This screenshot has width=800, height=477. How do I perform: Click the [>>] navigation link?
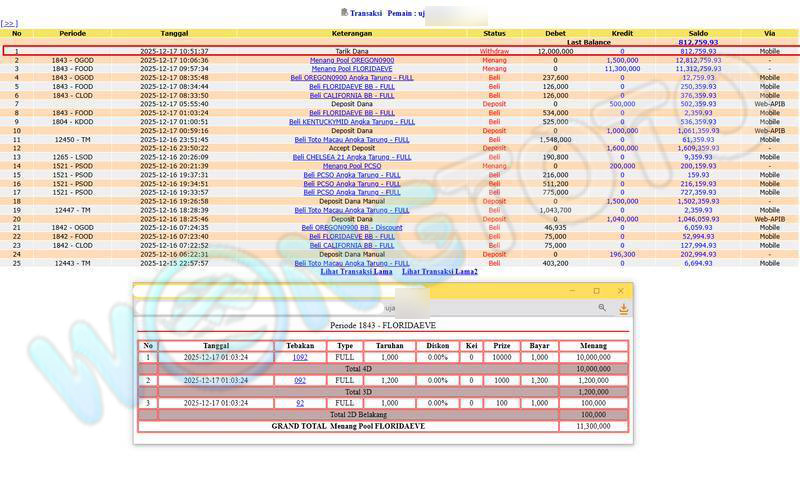pyautogui.click(x=9, y=23)
